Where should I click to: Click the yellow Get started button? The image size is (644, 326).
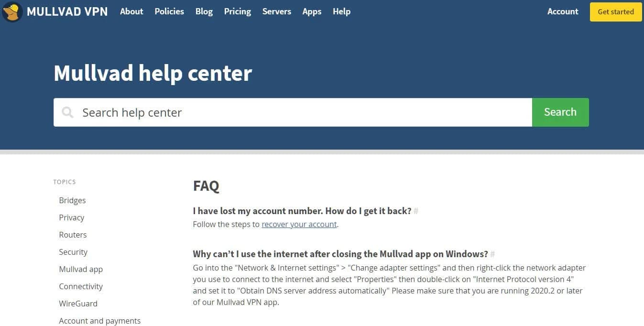(616, 12)
